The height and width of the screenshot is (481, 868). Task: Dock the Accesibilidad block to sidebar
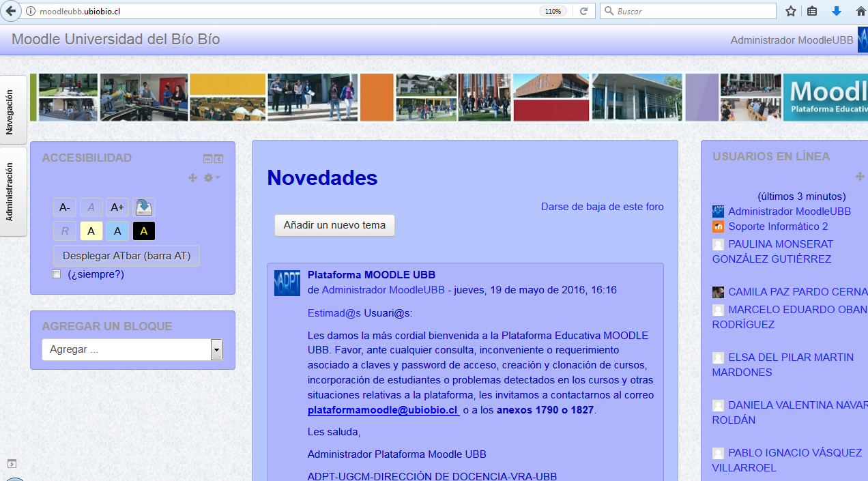click(x=218, y=159)
